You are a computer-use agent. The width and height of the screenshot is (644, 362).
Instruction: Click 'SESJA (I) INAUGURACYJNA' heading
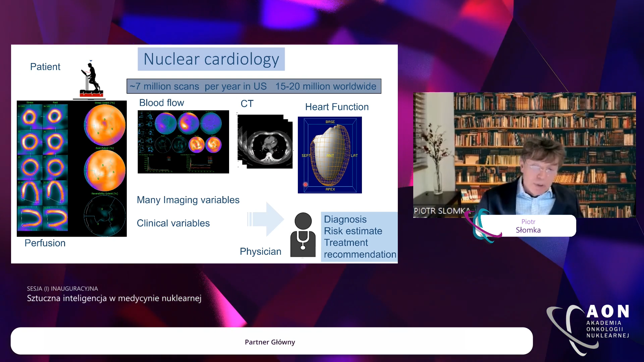tap(62, 289)
